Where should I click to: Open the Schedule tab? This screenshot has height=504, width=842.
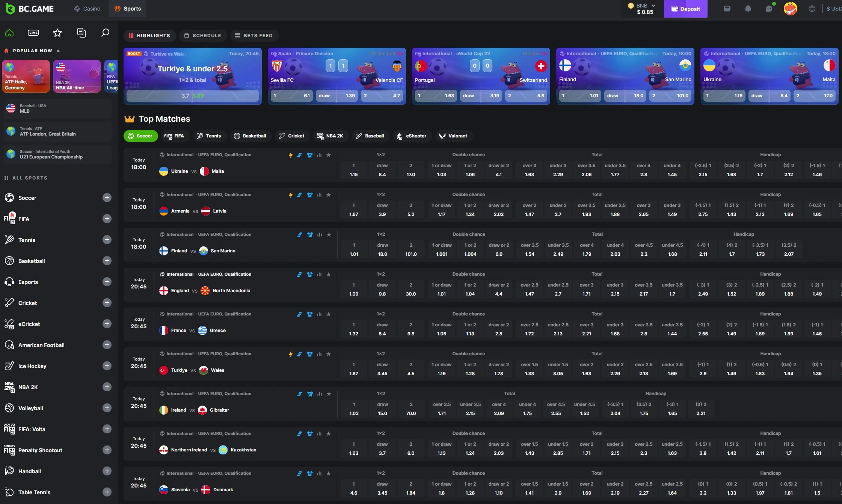[203, 36]
